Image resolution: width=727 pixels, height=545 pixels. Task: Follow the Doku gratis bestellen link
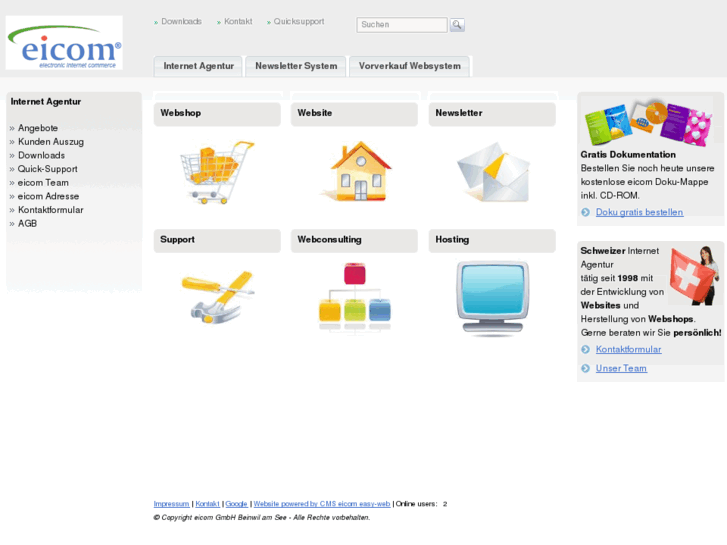click(x=639, y=212)
